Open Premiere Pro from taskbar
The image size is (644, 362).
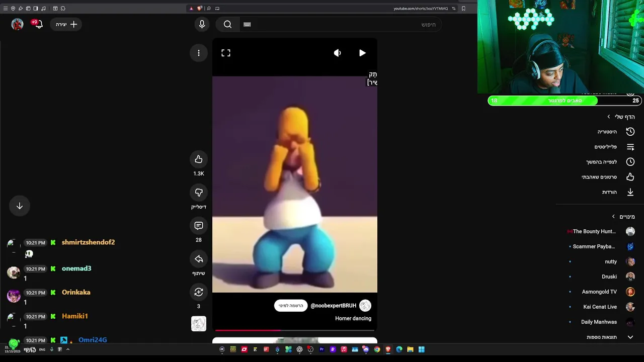click(321, 349)
